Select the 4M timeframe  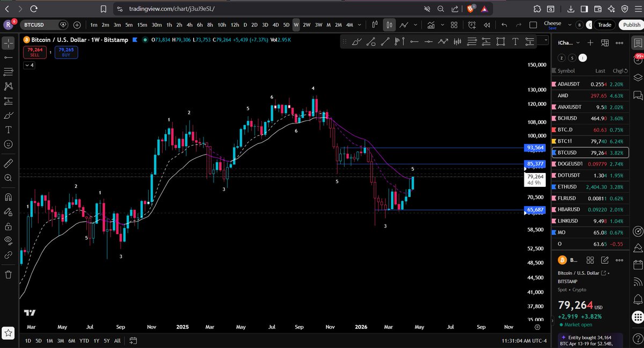click(x=349, y=25)
